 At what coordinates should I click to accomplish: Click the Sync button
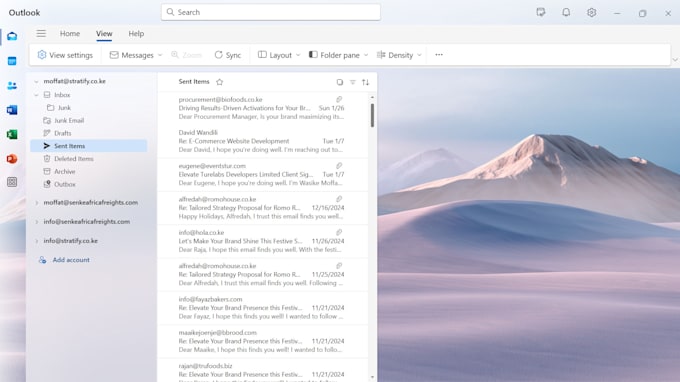point(228,55)
